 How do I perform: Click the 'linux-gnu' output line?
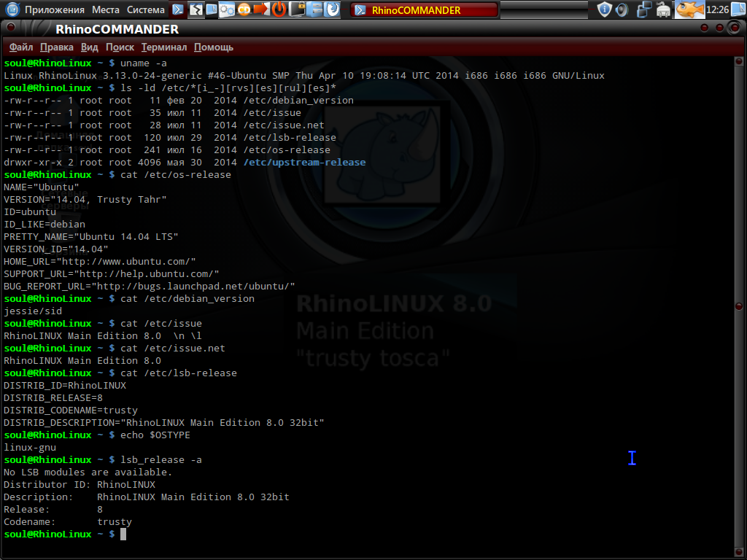point(29,447)
